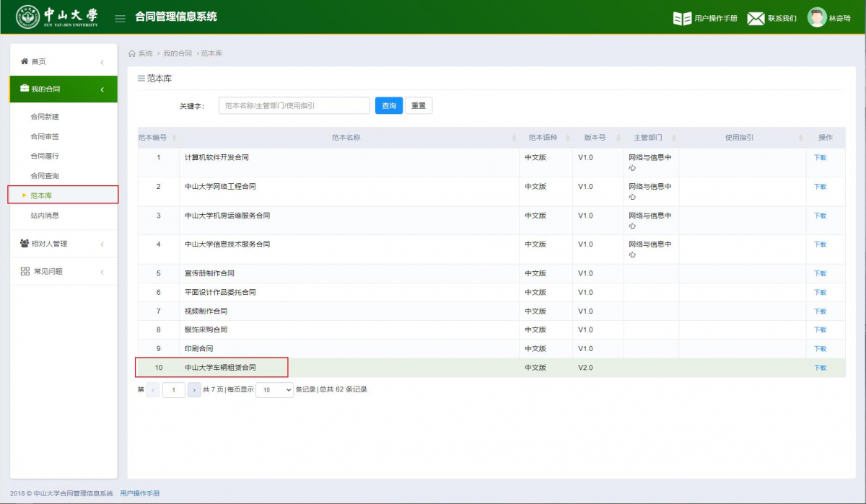866x504 pixels.
Task: Click the home icon in breadcrumb
Action: tap(132, 53)
